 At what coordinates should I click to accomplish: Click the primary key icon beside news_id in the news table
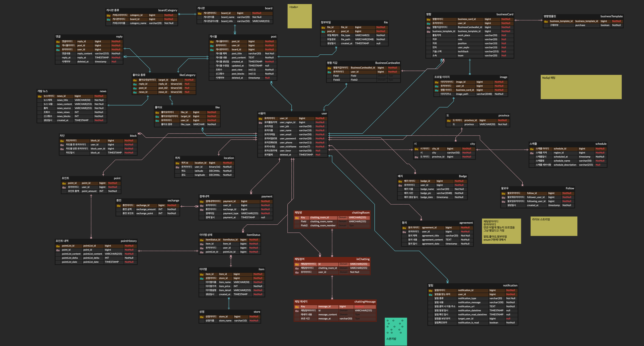(39, 96)
